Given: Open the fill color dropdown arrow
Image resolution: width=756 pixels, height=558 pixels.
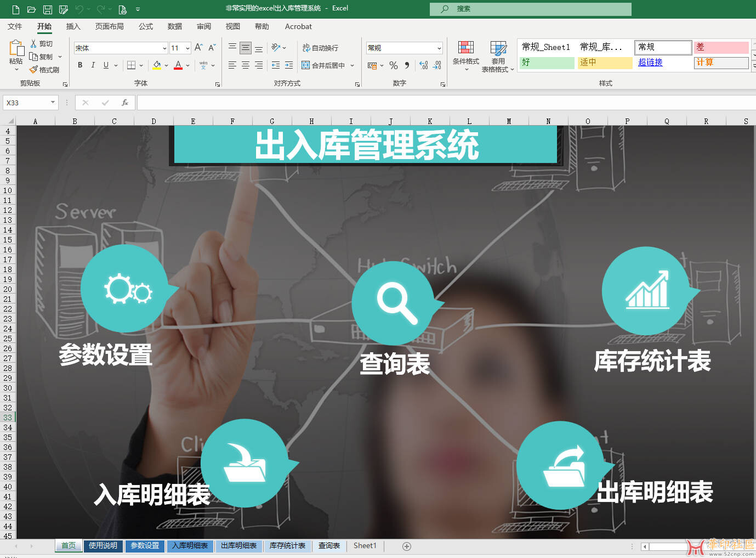Looking at the screenshot, I should (x=166, y=65).
